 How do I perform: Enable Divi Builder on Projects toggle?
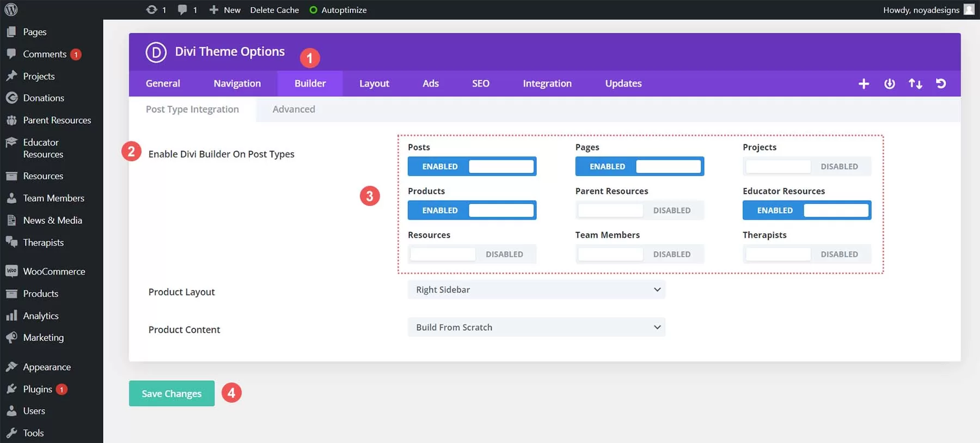point(806,166)
